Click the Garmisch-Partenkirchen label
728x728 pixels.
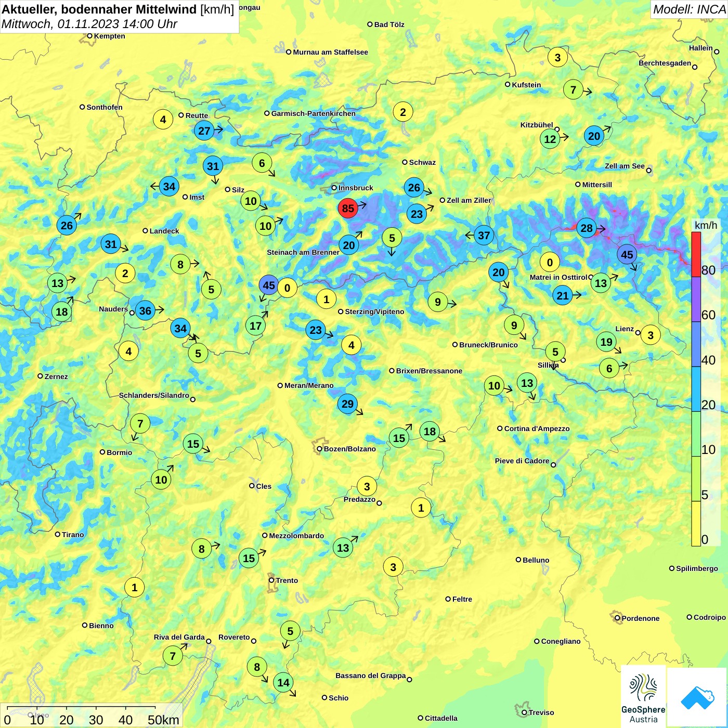pyautogui.click(x=313, y=113)
